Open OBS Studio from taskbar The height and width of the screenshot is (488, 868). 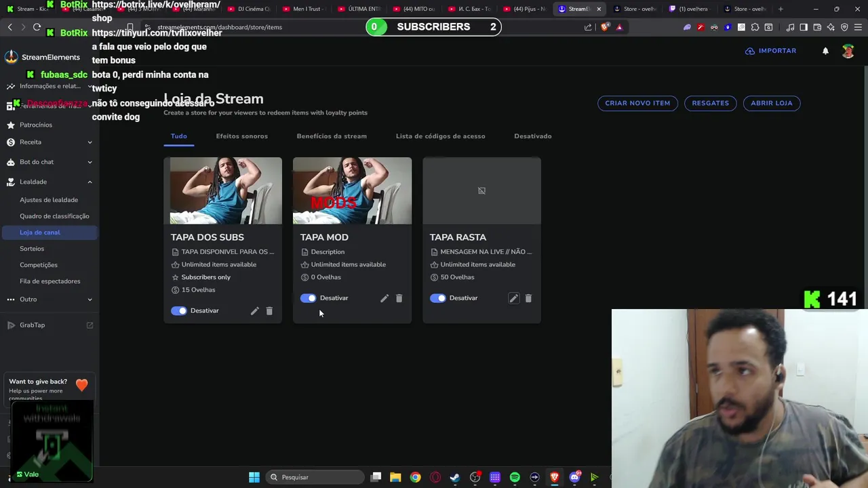[475, 477]
